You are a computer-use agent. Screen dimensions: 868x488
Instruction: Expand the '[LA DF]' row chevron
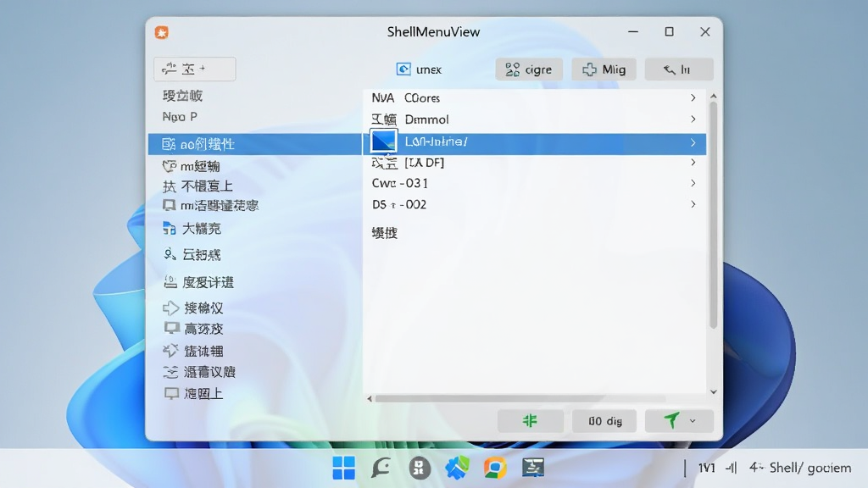point(693,162)
